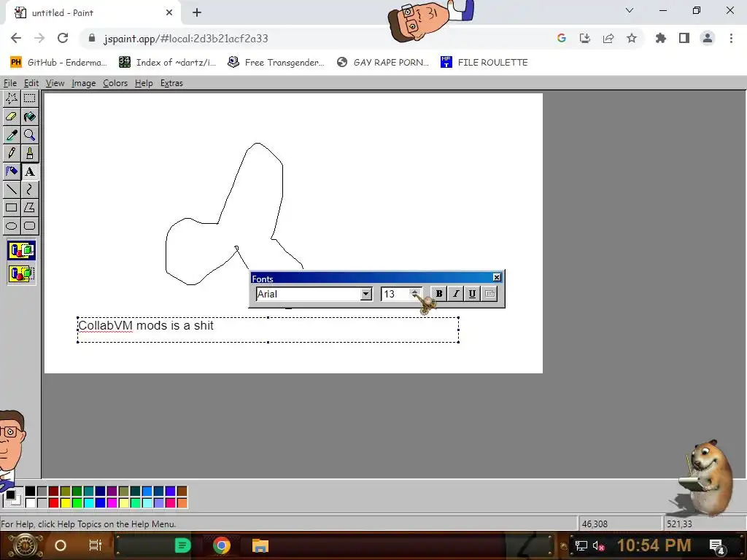The image size is (747, 560).
Task: Toggle Underline in Fonts window
Action: (472, 294)
